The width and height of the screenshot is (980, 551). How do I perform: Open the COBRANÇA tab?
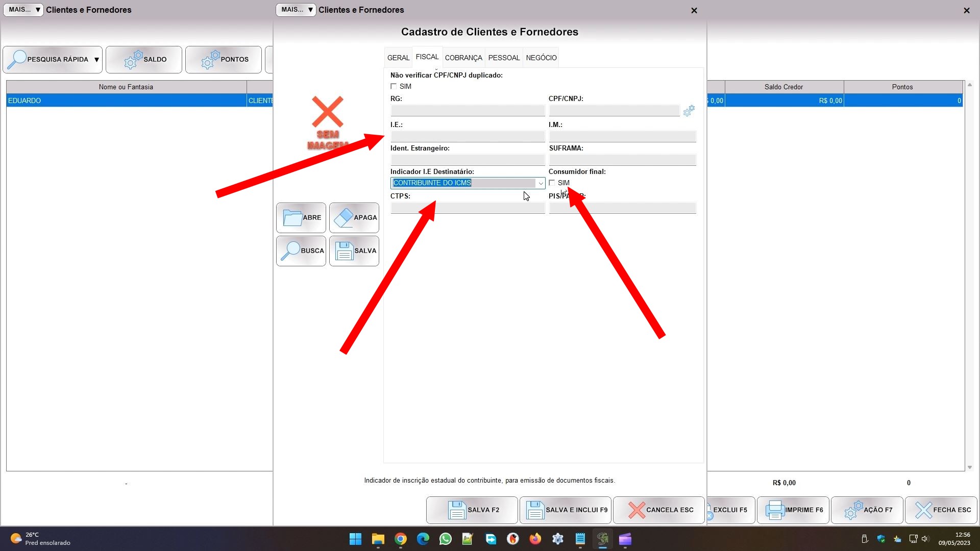point(463,58)
